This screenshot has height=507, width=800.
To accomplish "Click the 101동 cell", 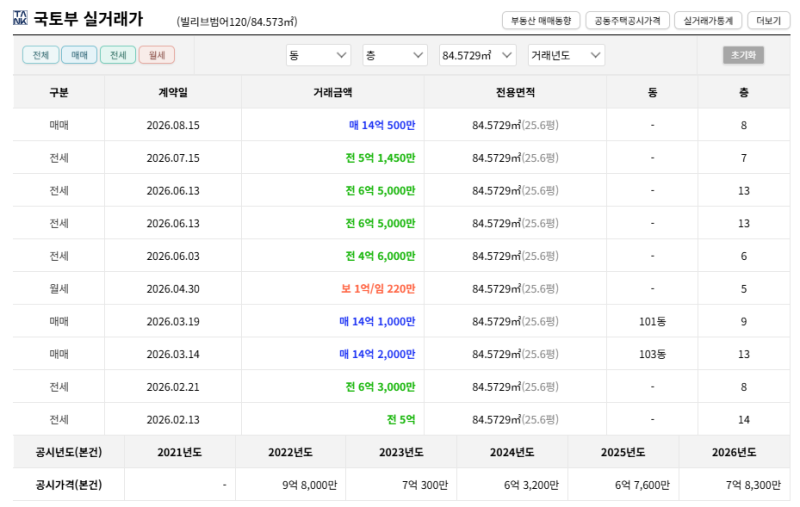I will coord(653,321).
